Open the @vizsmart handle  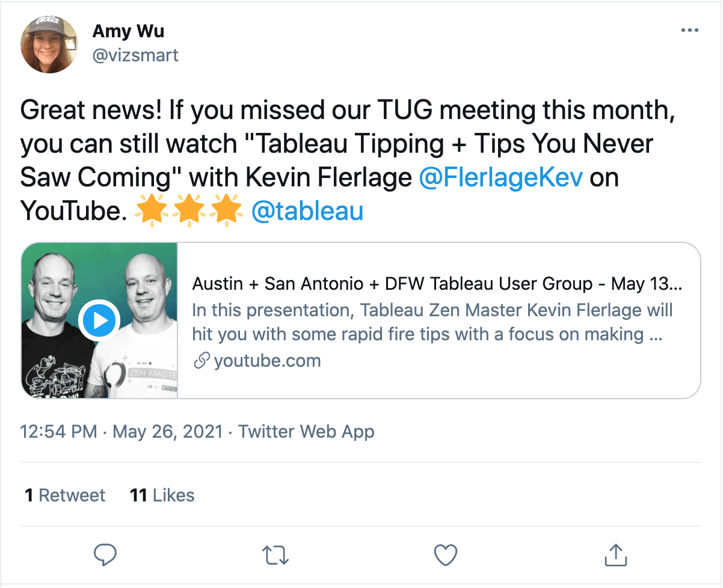click(135, 55)
